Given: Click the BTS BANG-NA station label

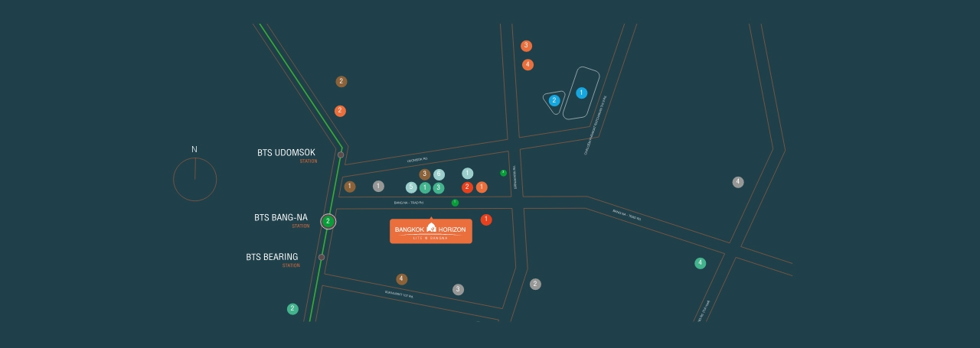Looking at the screenshot, I should (281, 217).
